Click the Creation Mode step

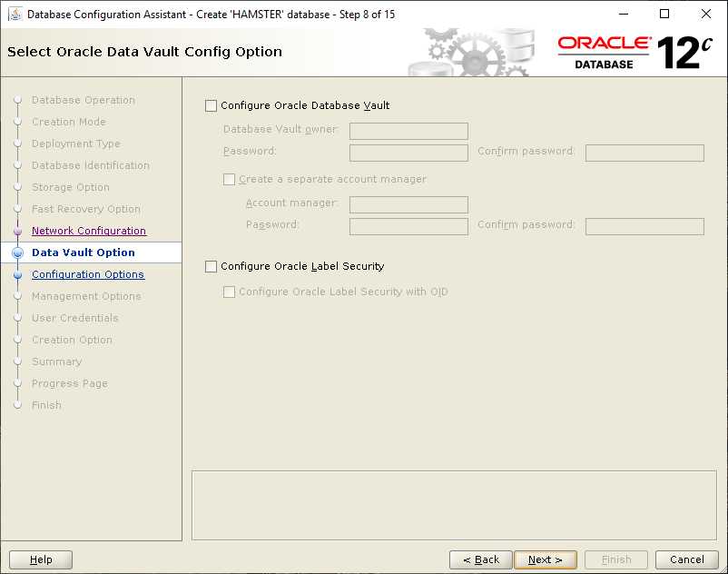pyautogui.click(x=69, y=122)
